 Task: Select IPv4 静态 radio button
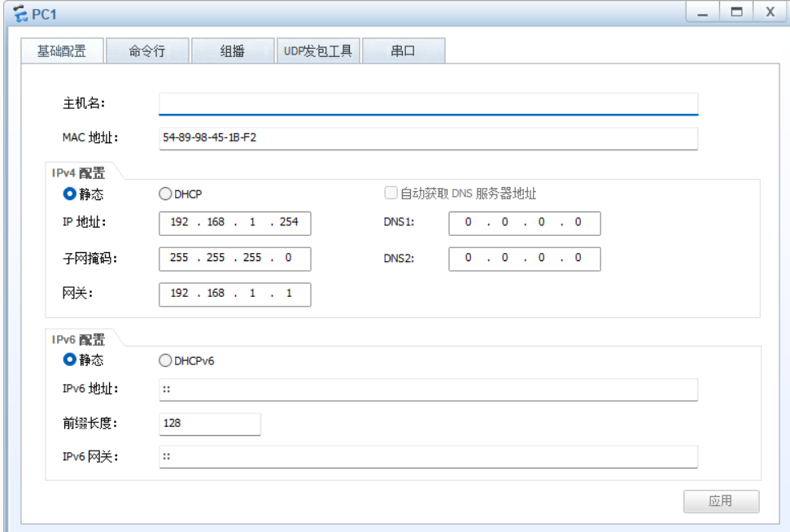click(69, 194)
